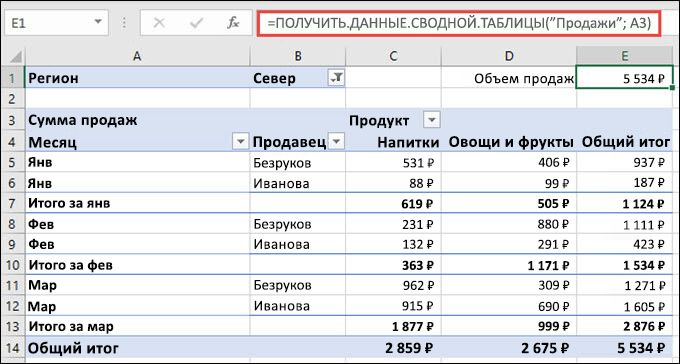Click the Общий итог column heading in row 4
680x364 pixels.
(625, 141)
